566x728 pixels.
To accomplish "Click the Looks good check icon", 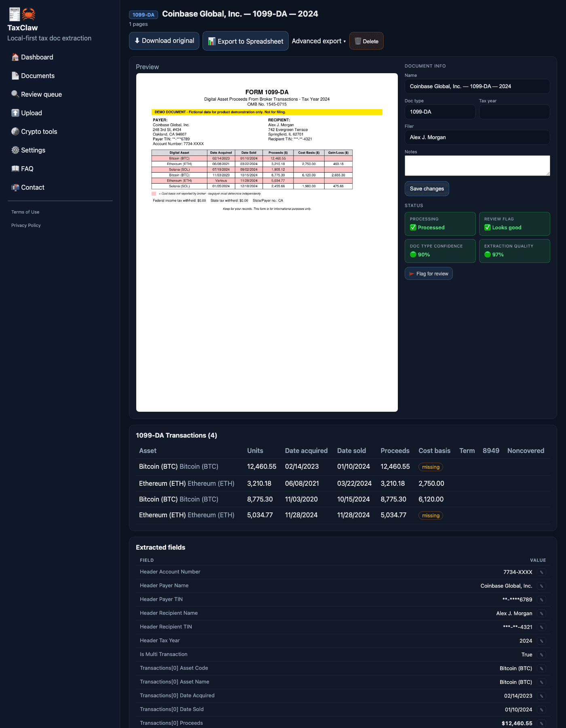I will 488,227.
